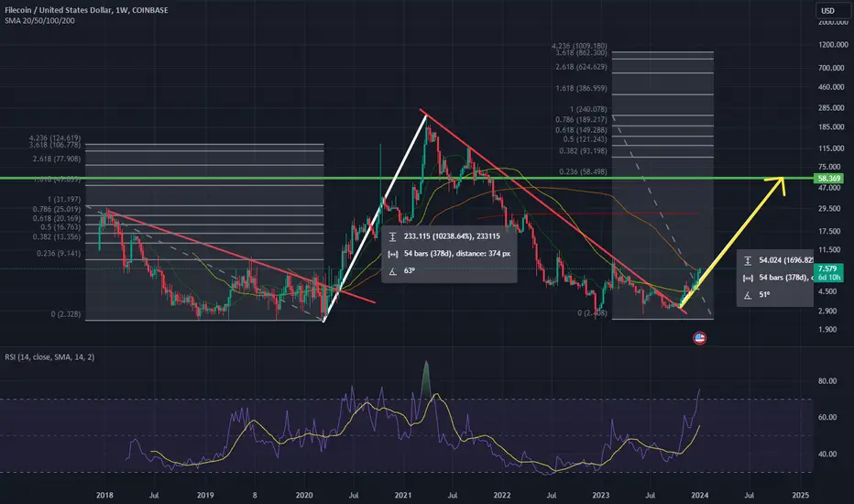Click the 0.786 (189.217) Fibonacci label
This screenshot has height=504, width=854.
[581, 119]
